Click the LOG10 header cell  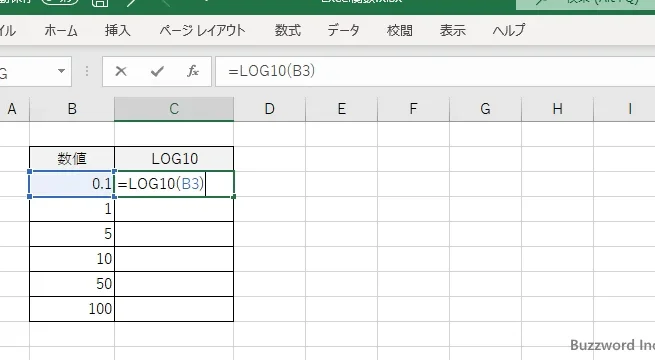click(174, 159)
